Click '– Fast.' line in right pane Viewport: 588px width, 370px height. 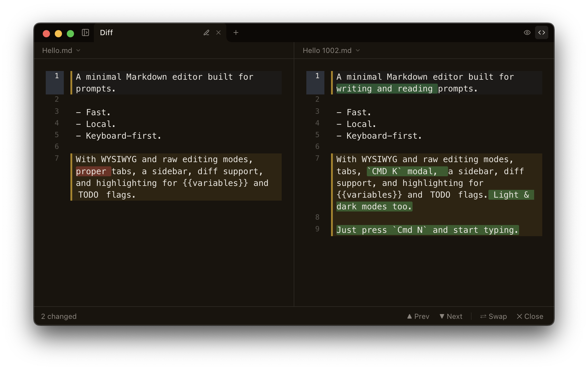click(x=354, y=113)
